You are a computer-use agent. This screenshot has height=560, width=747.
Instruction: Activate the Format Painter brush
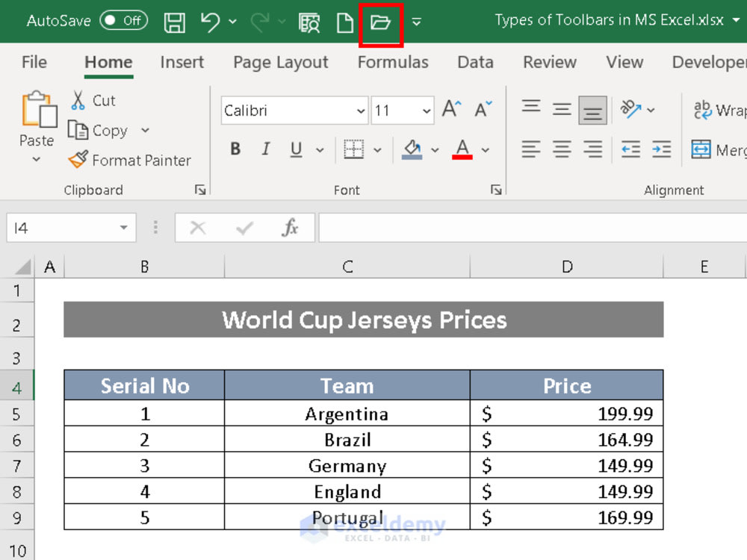78,160
